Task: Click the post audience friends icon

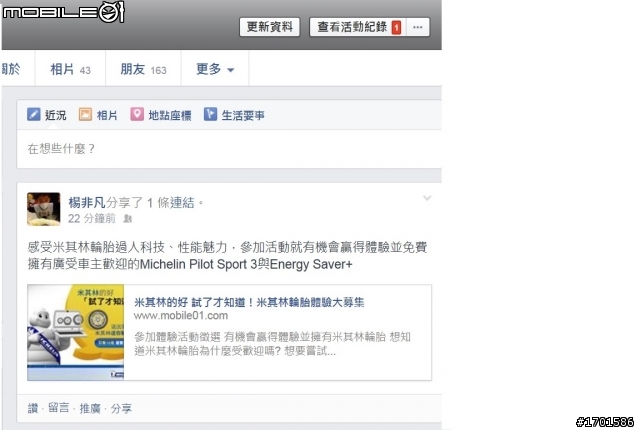Action: 128,219
